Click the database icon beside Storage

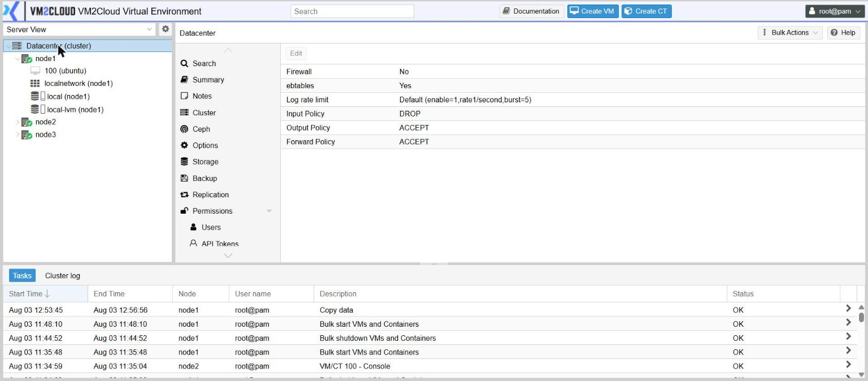coord(184,162)
